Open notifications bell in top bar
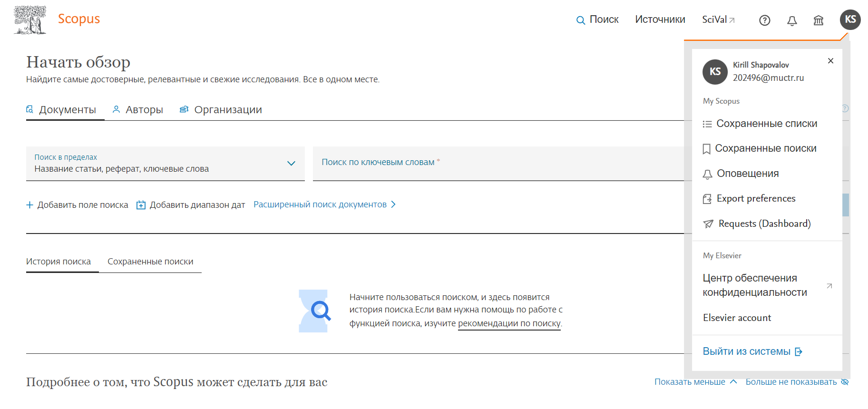 coord(791,20)
